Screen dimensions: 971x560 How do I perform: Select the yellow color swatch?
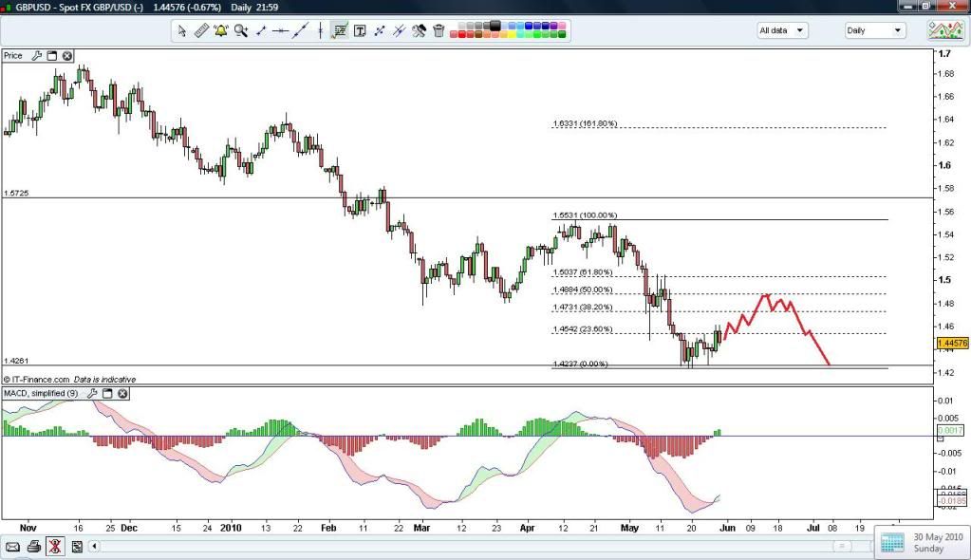click(513, 35)
